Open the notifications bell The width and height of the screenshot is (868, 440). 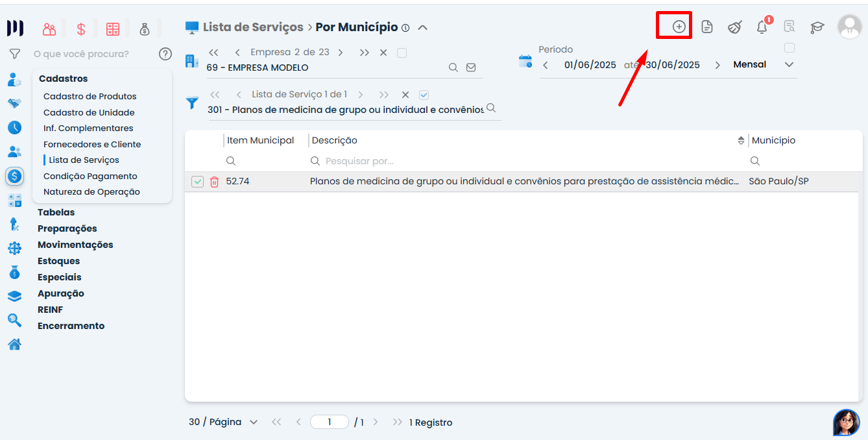click(x=762, y=27)
